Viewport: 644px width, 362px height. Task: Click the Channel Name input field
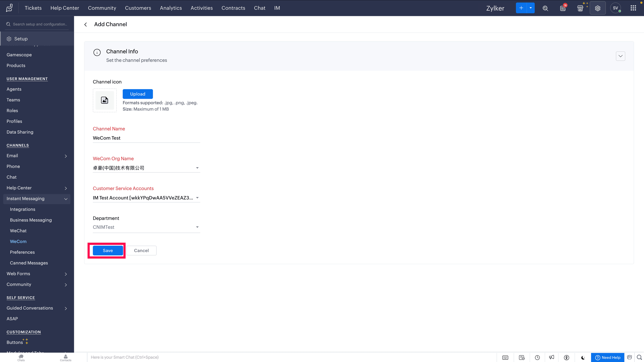(x=146, y=138)
